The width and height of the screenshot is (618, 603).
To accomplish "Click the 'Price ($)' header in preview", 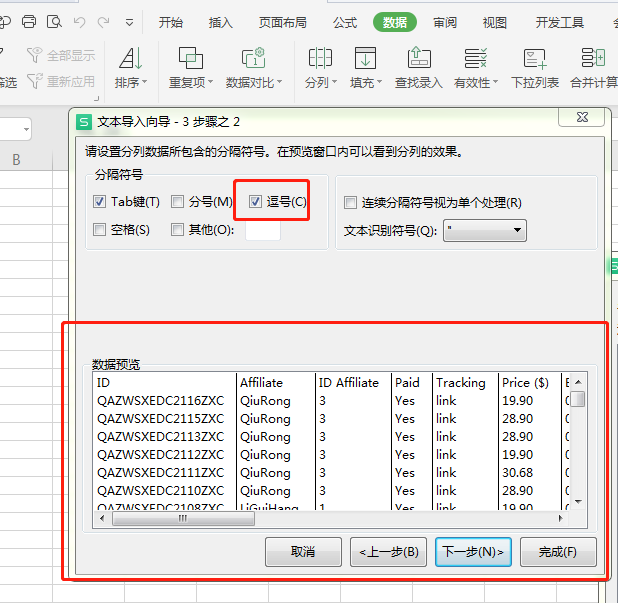I will click(x=525, y=383).
